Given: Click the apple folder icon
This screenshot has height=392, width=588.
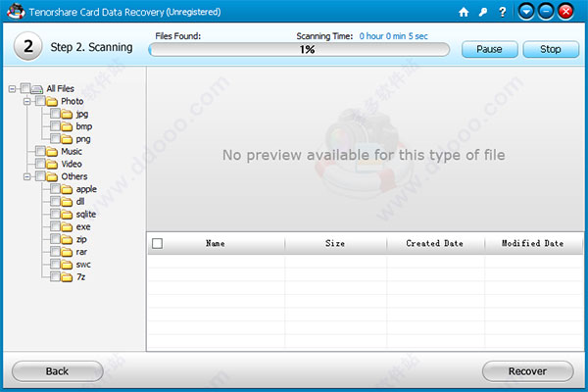Looking at the screenshot, I should point(67,189).
